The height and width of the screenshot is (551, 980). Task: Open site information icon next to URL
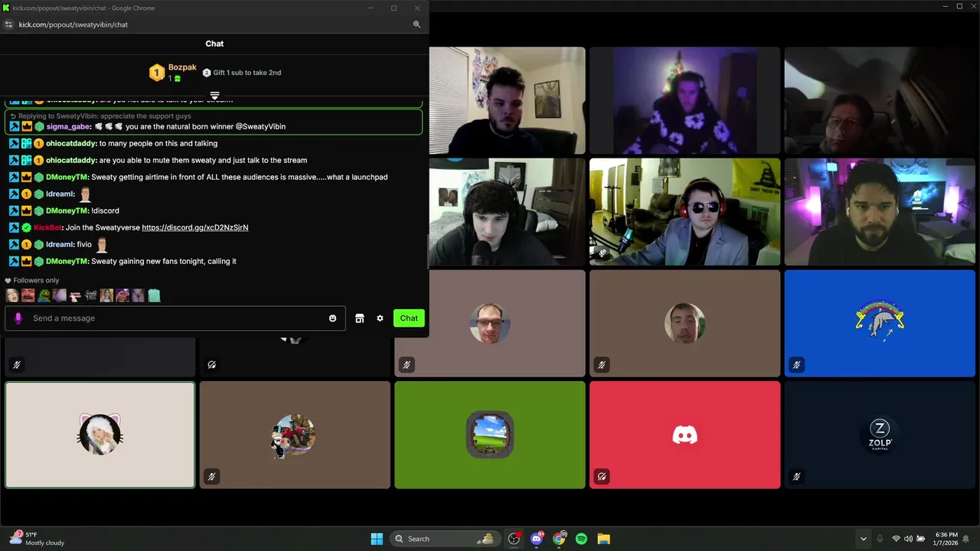(8, 24)
